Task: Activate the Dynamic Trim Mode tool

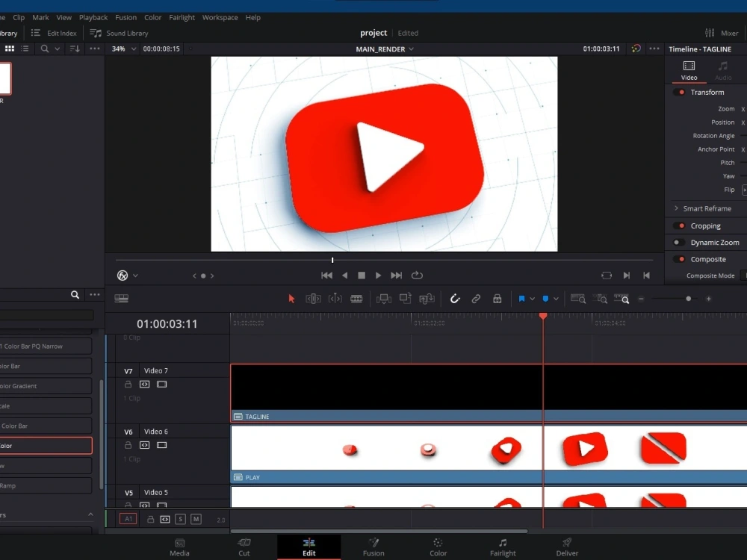Action: pos(335,299)
